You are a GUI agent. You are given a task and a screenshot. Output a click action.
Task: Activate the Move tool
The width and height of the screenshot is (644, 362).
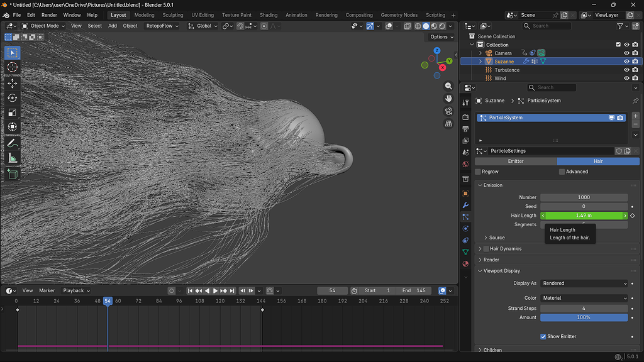[x=13, y=84]
